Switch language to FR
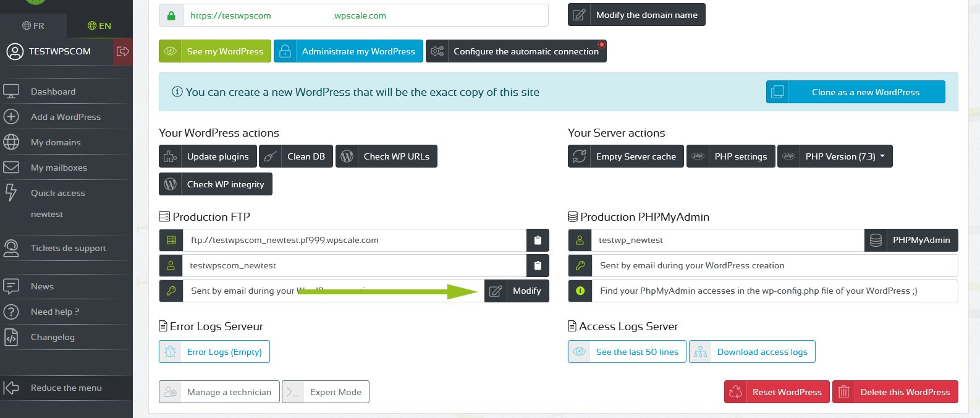 pos(33,26)
